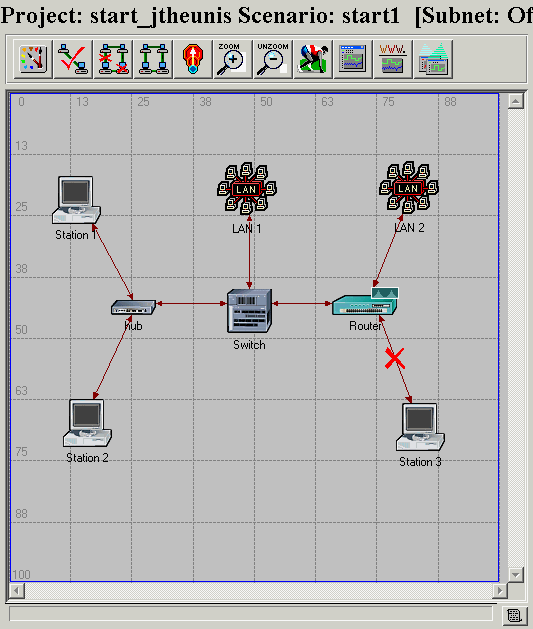Click the recover selected objects icon

click(153, 59)
